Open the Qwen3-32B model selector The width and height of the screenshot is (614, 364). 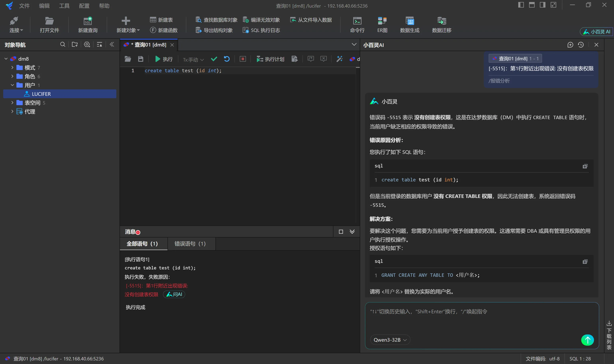pos(390,340)
